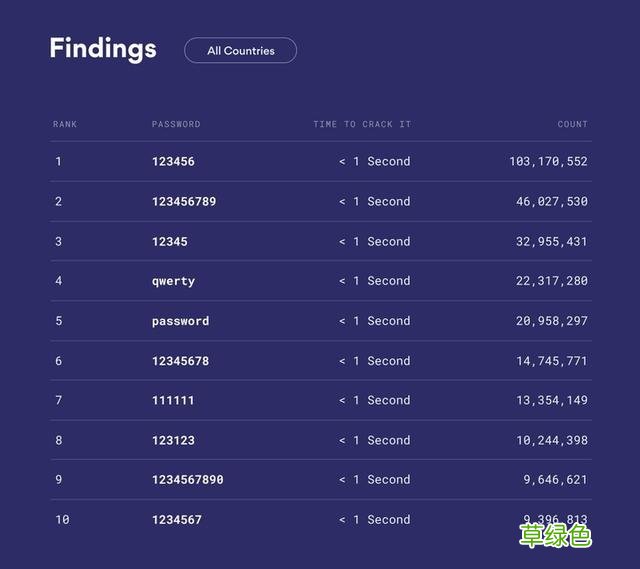Click the count 22,317,280
This screenshot has height=569, width=640.
click(x=552, y=281)
